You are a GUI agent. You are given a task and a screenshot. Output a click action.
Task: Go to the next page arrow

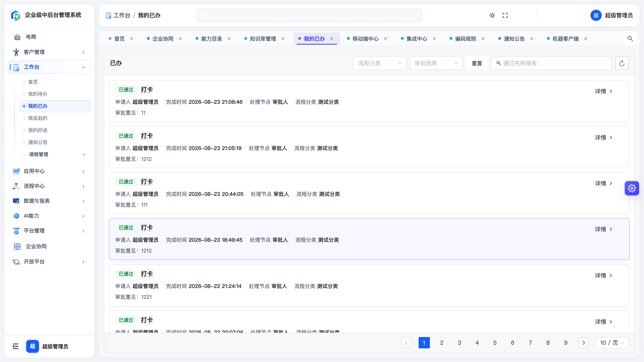point(583,343)
